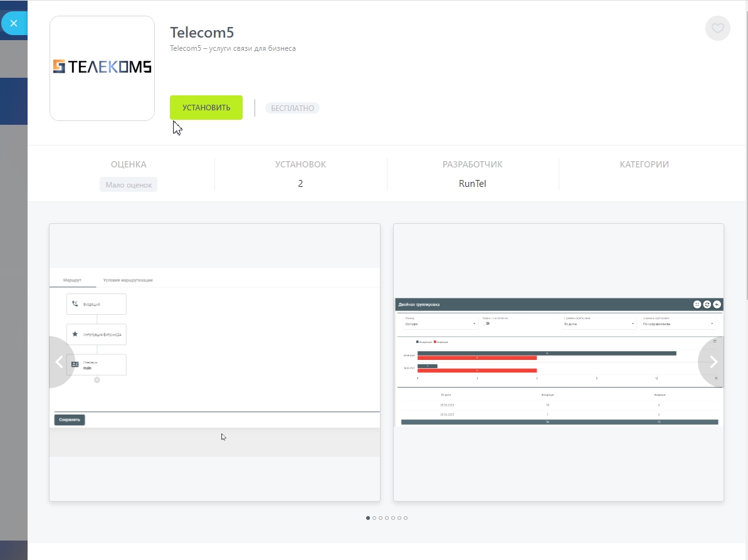
Task: Click the Мало оценок rating badge
Action: pyautogui.click(x=129, y=184)
